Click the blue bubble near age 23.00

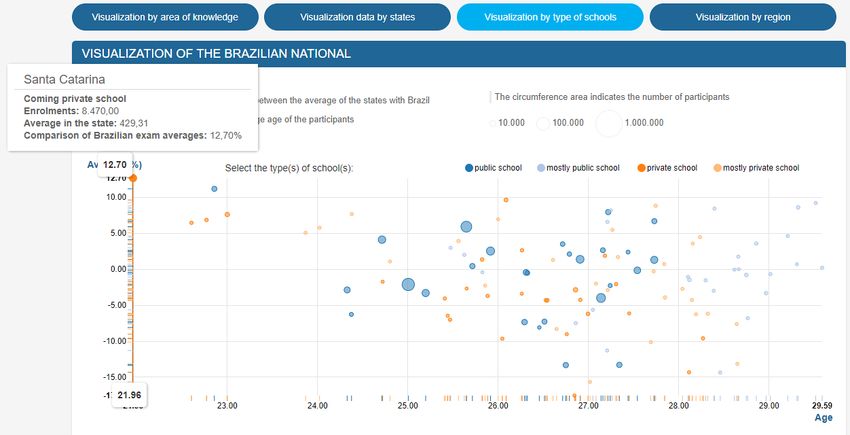click(214, 189)
